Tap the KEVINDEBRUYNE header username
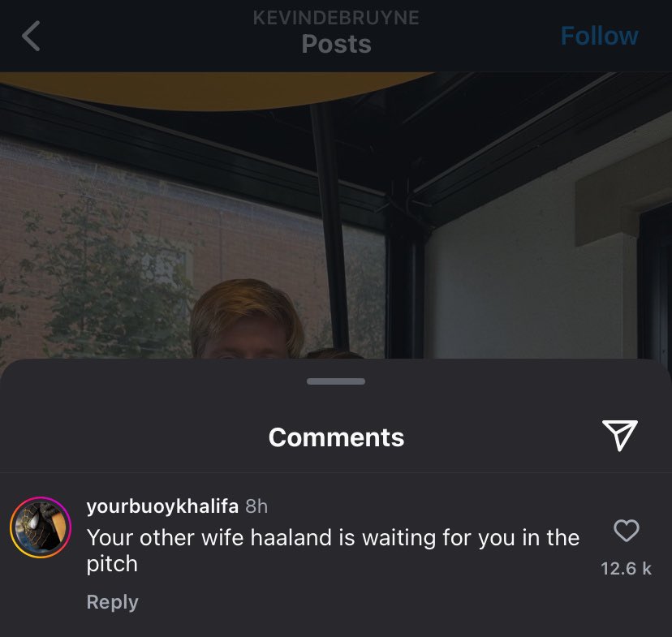672x637 pixels. [x=336, y=18]
